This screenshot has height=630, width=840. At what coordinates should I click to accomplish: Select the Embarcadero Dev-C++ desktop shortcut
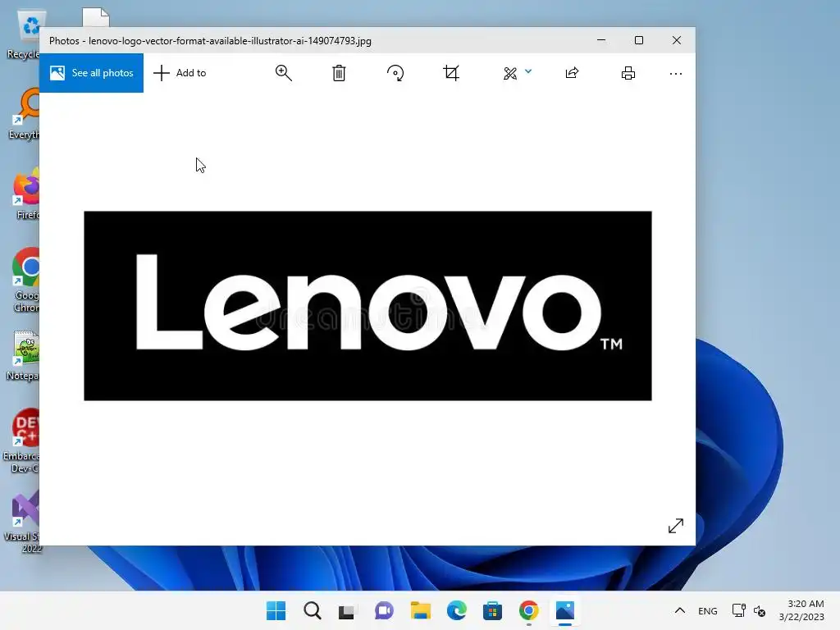point(22,441)
